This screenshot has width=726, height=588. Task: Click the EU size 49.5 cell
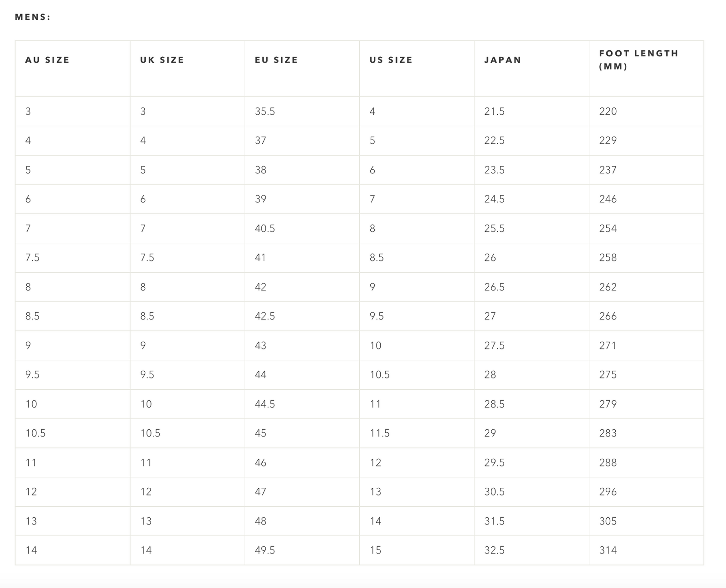pos(265,550)
